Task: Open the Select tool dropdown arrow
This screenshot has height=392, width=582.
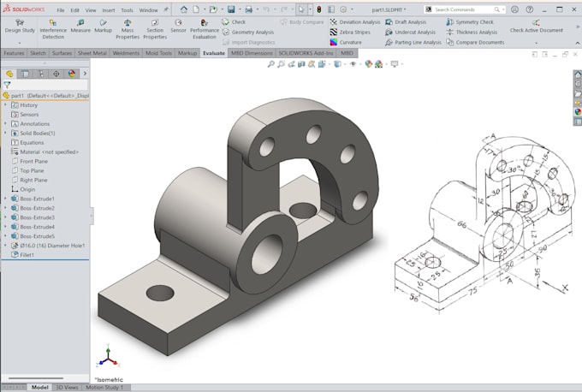Action: pos(310,9)
